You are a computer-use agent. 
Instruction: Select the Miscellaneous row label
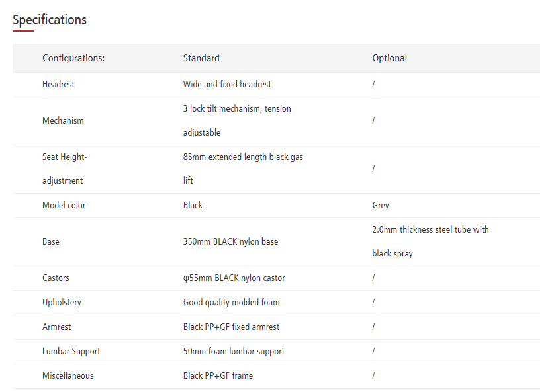click(68, 376)
